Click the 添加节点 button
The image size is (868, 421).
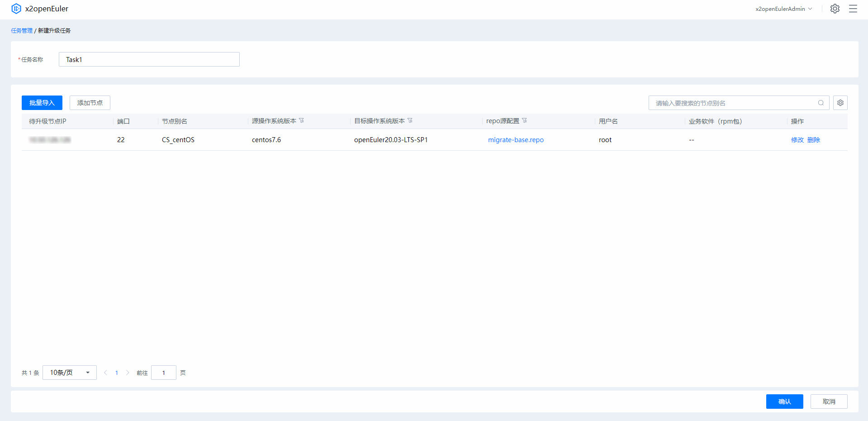[x=90, y=103]
